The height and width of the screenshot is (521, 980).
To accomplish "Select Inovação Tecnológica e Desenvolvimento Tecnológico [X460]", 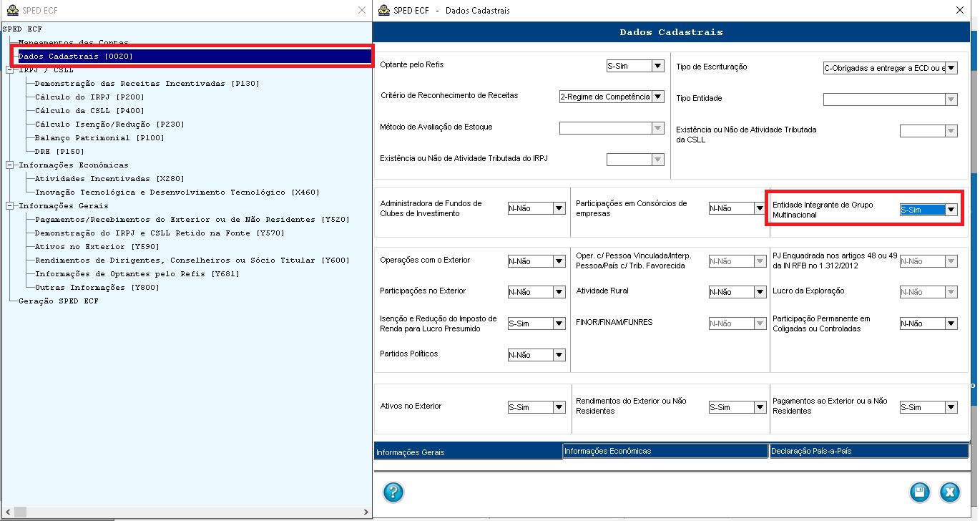I will (177, 193).
